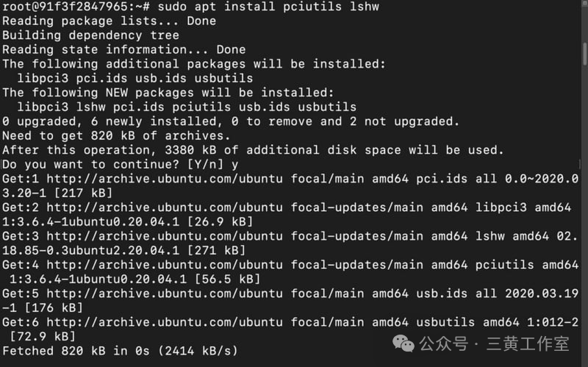The height and width of the screenshot is (367, 588).
Task: Click the word pciutils in the apt install command
Action: (312, 7)
